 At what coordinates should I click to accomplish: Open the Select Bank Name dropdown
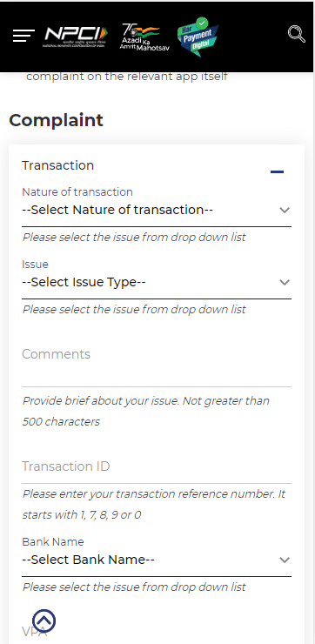click(157, 560)
